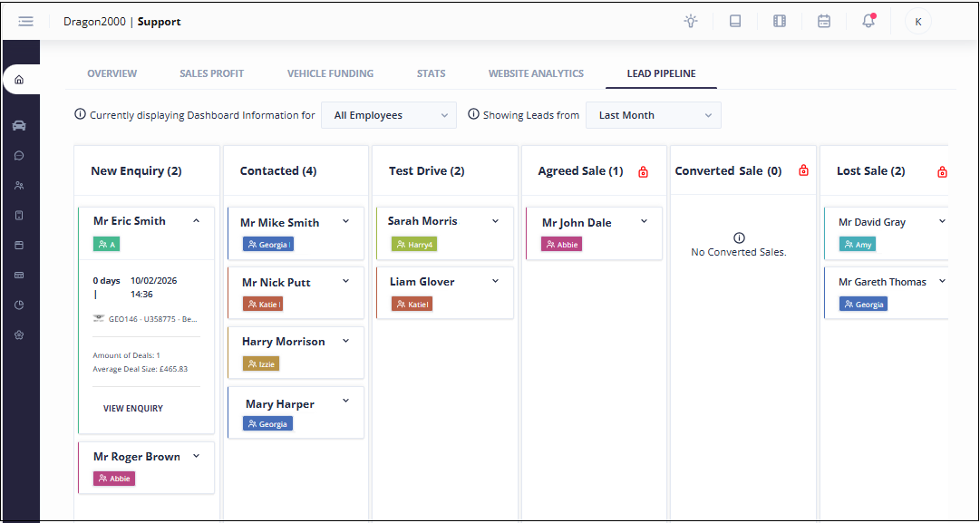Screen dimensions: 980x523
Task: Open the calendar icon in the header
Action: pyautogui.click(x=824, y=22)
